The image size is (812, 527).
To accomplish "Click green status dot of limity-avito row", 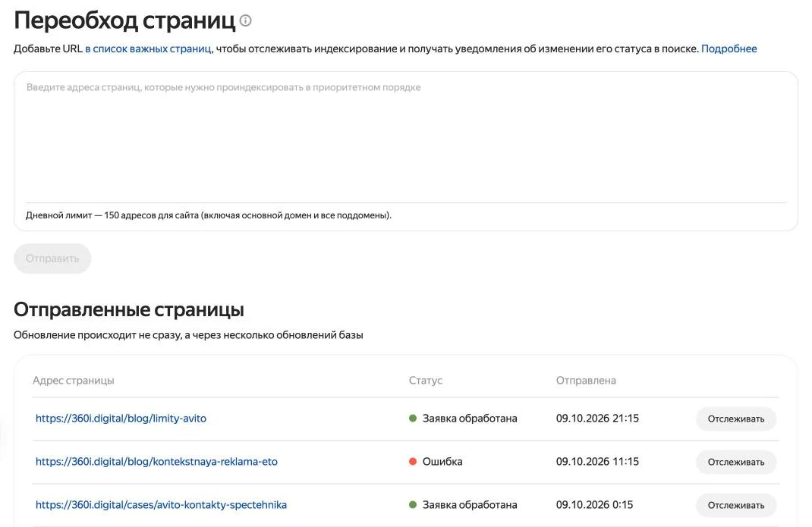I will 413,419.
